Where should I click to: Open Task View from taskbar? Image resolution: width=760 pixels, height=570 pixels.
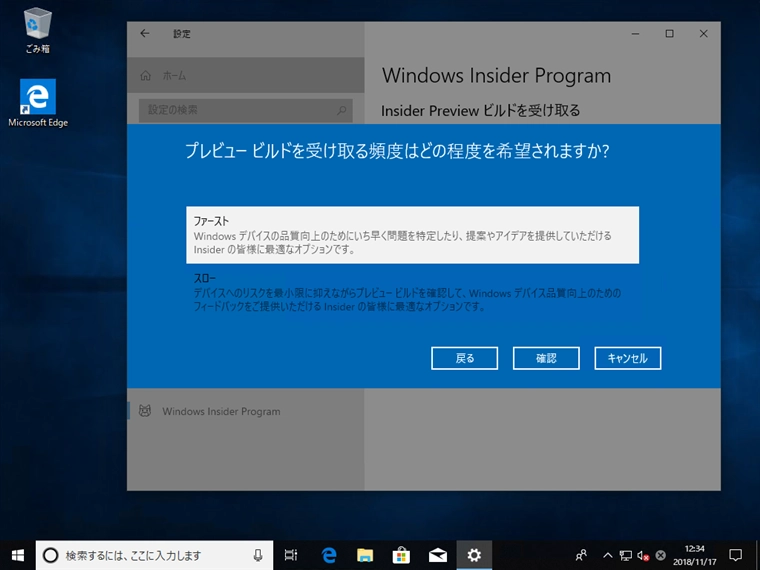(291, 555)
